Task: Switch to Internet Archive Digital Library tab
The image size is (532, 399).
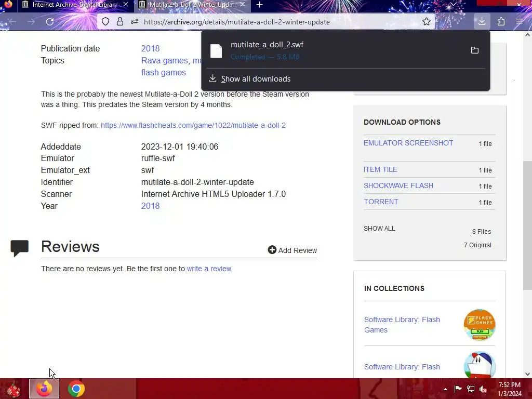Action: [x=74, y=5]
